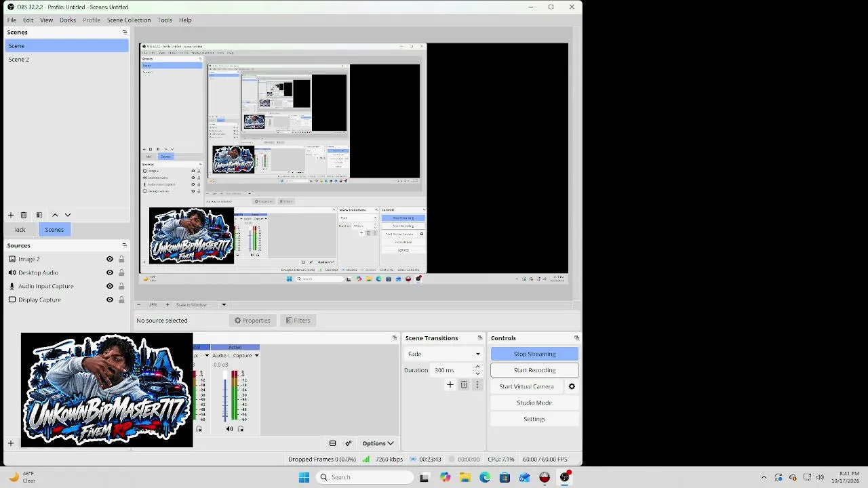Lock the Display Capture source
This screenshot has height=488, width=868.
coord(121,300)
